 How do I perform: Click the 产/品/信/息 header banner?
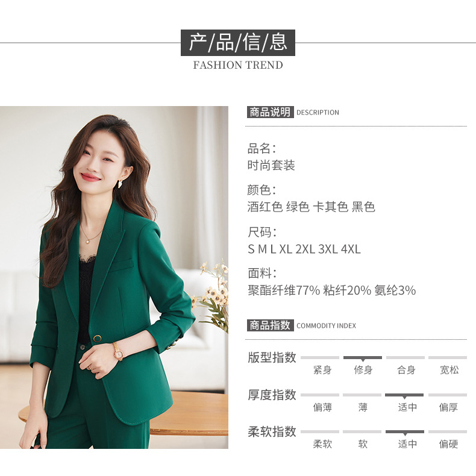coord(237,43)
